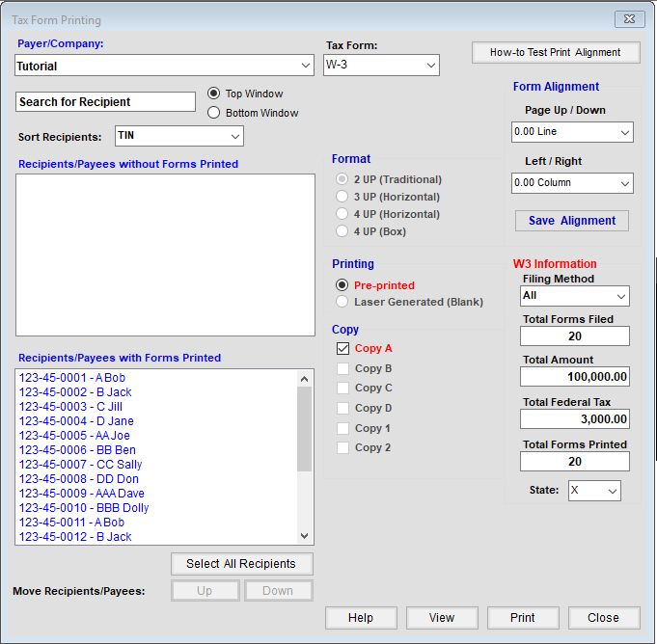Click the recipients list scroll down arrow
The width and height of the screenshot is (657, 644).
(305, 536)
